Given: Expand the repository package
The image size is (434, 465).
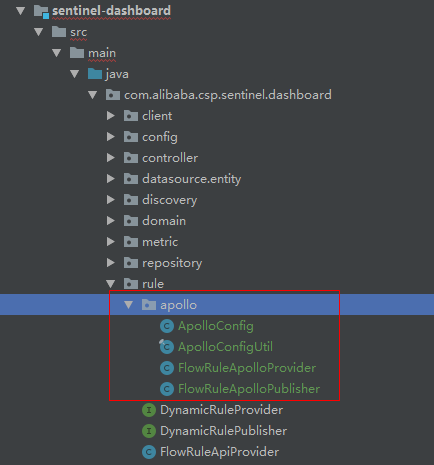Looking at the screenshot, I should pyautogui.click(x=111, y=263).
